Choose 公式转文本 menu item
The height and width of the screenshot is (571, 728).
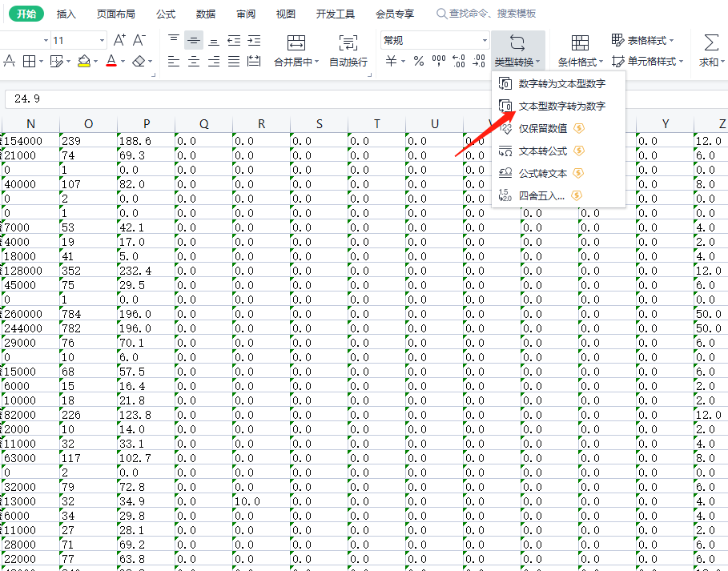[x=558, y=173]
